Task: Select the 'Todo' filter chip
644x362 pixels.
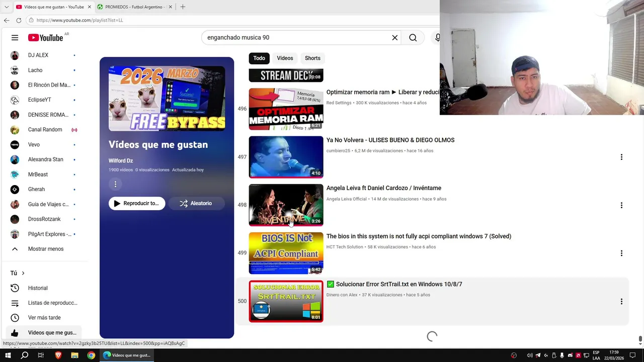Action: pos(259,58)
